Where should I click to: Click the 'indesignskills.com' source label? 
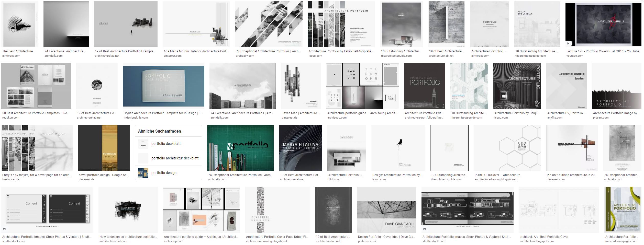[x=136, y=118]
